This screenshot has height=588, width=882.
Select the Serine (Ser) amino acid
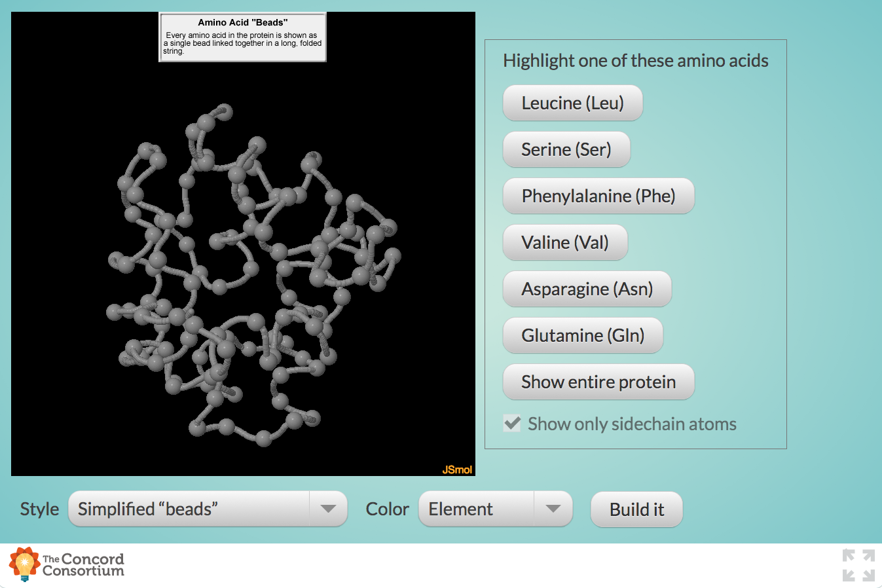(x=566, y=149)
